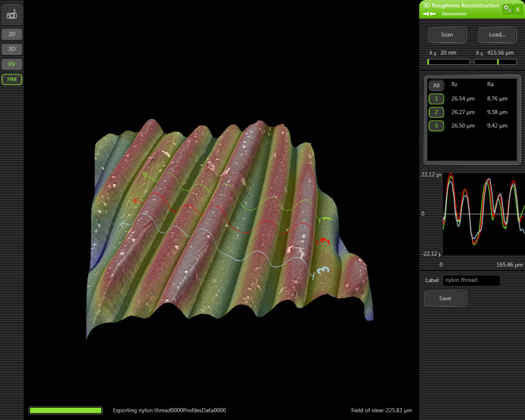
Task: Toggle the RV view mode button
Action: pyautogui.click(x=12, y=64)
